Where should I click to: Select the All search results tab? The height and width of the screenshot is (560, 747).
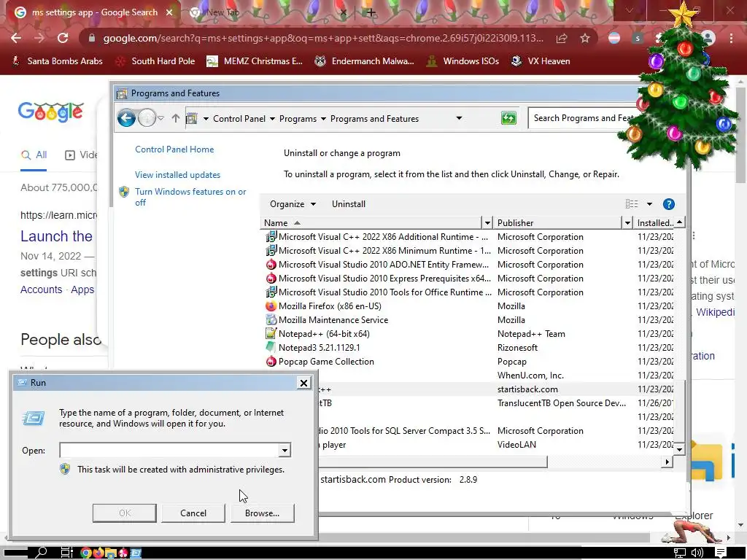[x=34, y=155]
